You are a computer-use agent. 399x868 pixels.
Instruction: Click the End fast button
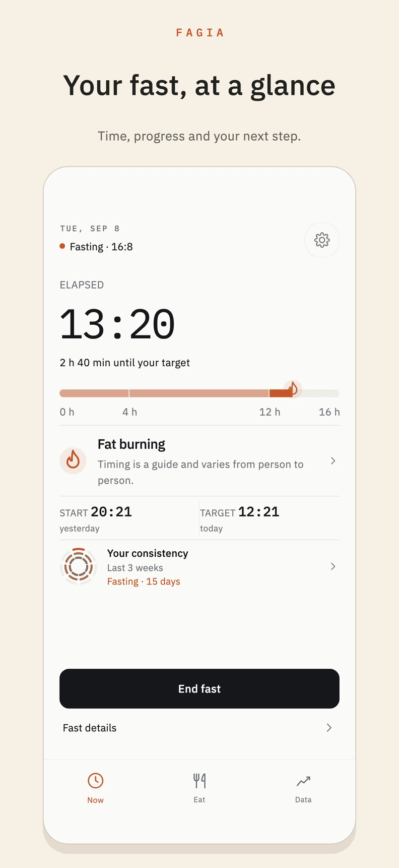199,688
